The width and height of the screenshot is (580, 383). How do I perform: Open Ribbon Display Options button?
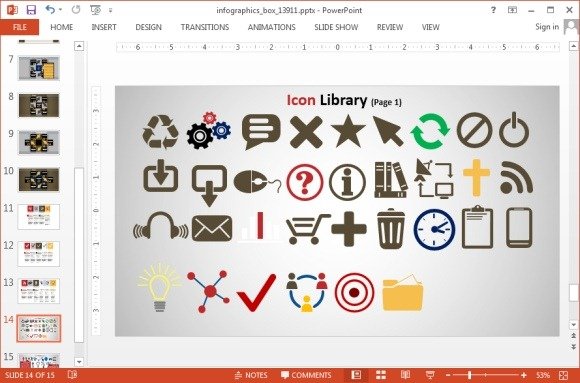pyautogui.click(x=512, y=10)
